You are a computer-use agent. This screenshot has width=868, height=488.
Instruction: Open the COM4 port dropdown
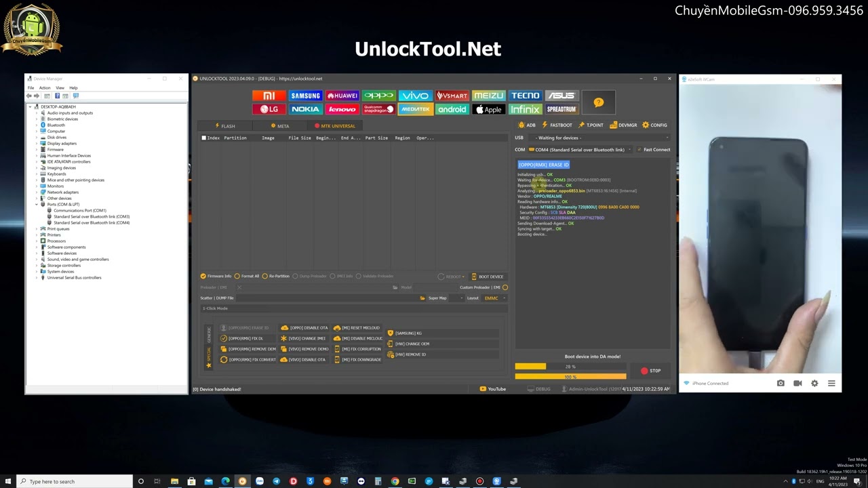coord(580,150)
